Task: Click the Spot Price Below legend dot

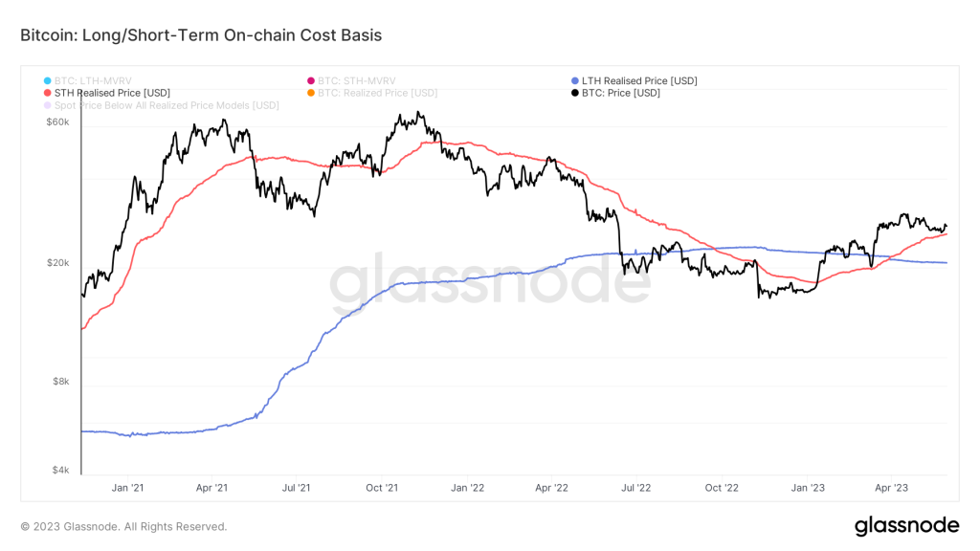Action: click(47, 105)
